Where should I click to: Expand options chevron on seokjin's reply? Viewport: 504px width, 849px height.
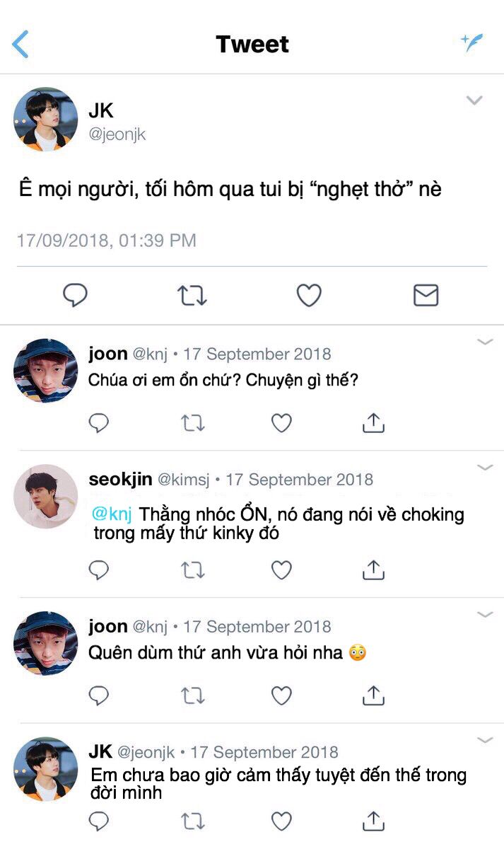coord(485,468)
